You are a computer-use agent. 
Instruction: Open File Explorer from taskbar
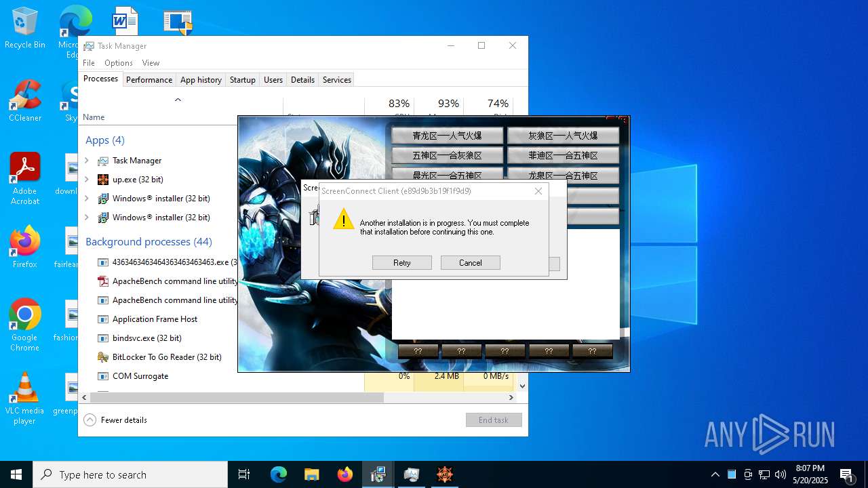(x=311, y=474)
